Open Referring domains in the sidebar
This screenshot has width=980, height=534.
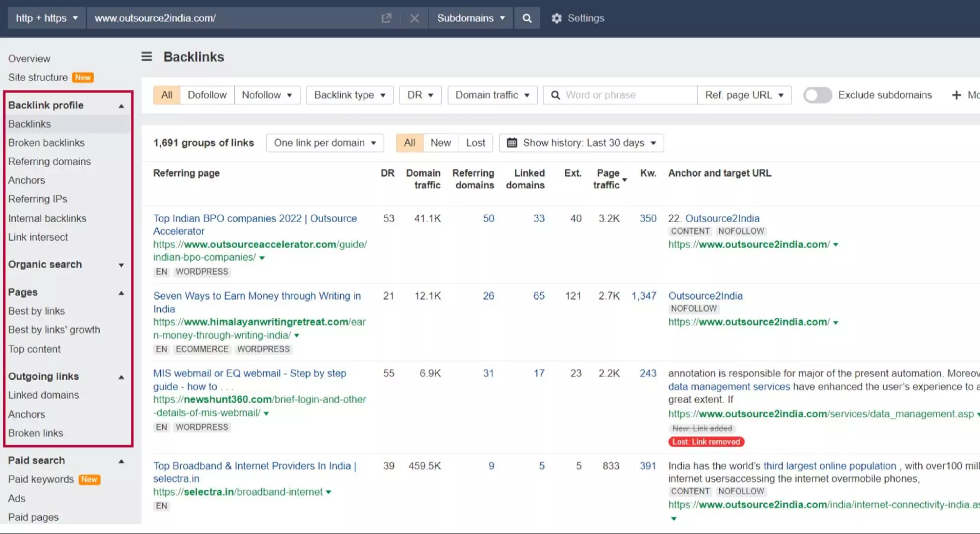click(50, 161)
